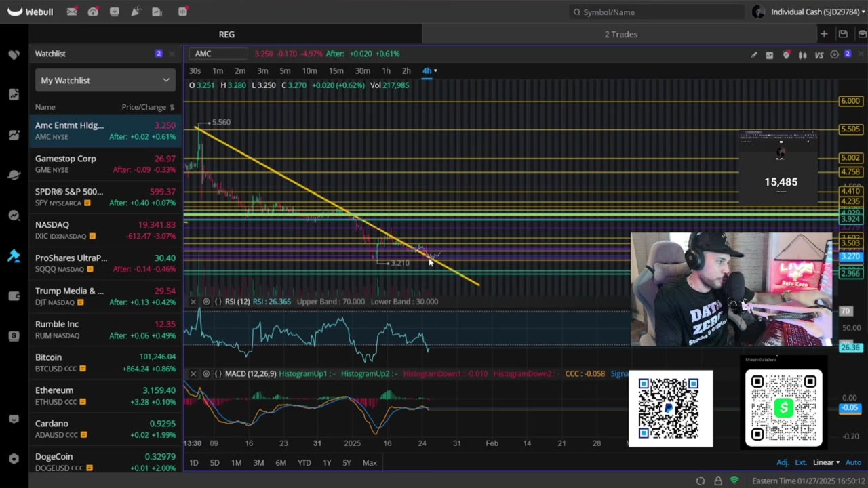
Task: Select Bitcoin row in watchlist
Action: click(105, 363)
